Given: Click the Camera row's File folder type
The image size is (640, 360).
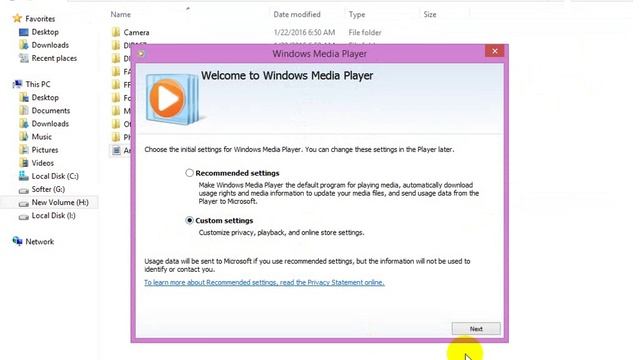Looking at the screenshot, I should click(365, 32).
